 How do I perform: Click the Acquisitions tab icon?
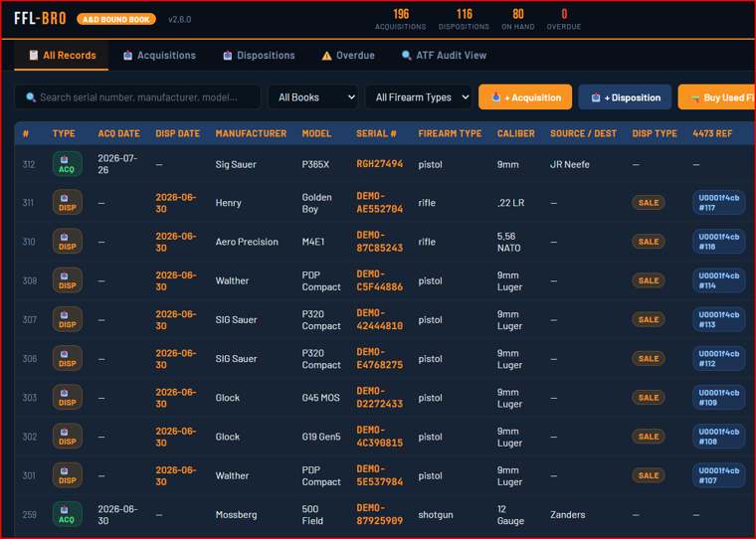coord(127,56)
